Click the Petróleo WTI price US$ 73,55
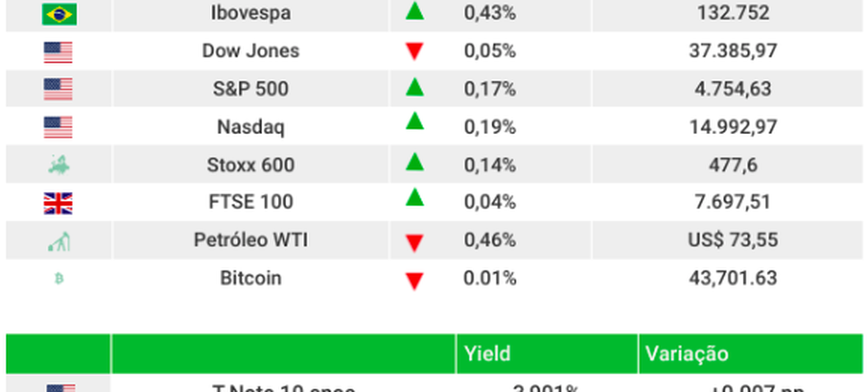The width and height of the screenshot is (868, 392). pos(732,240)
